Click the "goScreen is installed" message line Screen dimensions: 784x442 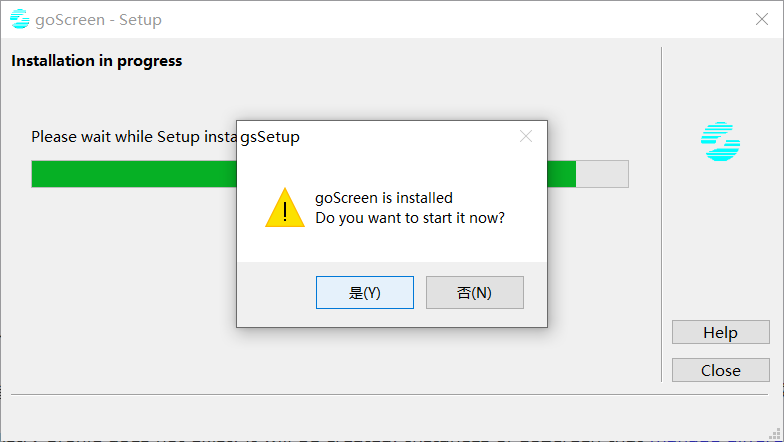(384, 198)
